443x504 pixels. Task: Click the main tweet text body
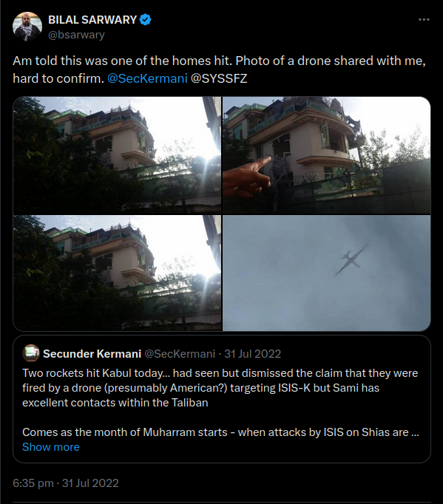point(220,69)
